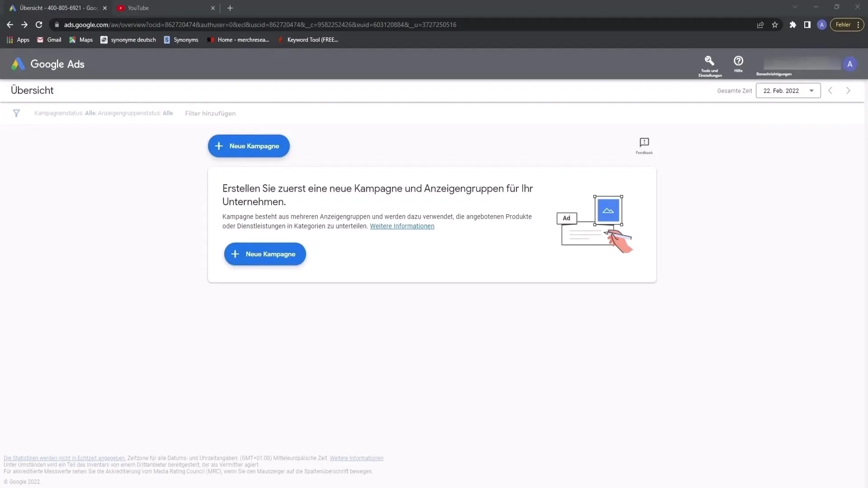
Task: Click the Google Ads home icon
Action: (x=17, y=64)
